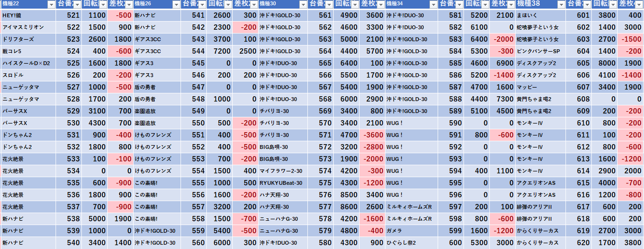644x249 pixels.
Task: Open the 差枚 filter dropdown in the 機種30 group
Action: tap(380, 4)
